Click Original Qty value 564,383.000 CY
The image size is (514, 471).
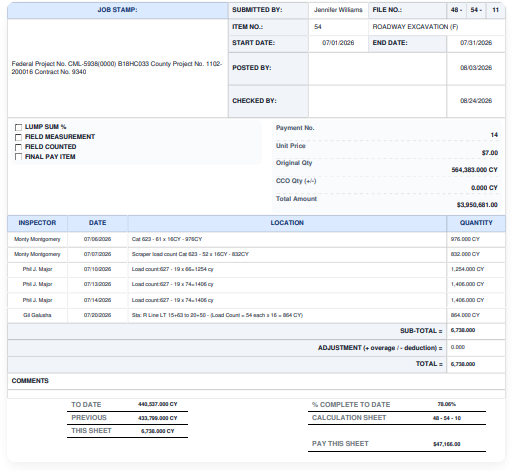(475, 170)
